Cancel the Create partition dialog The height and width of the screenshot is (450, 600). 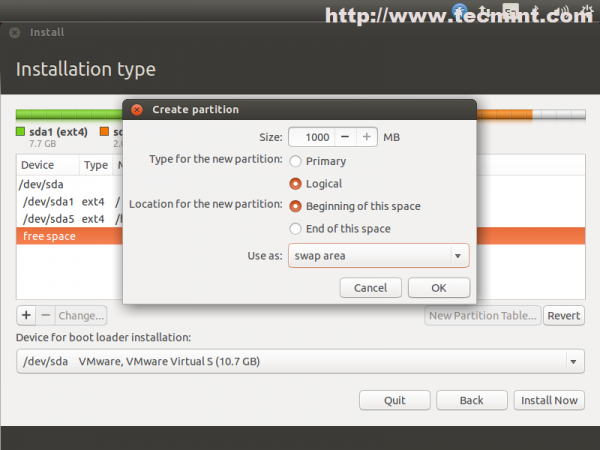click(370, 288)
